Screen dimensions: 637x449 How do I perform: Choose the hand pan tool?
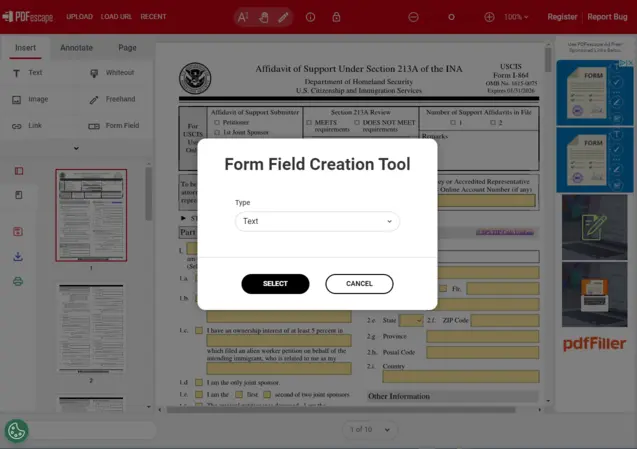[264, 17]
